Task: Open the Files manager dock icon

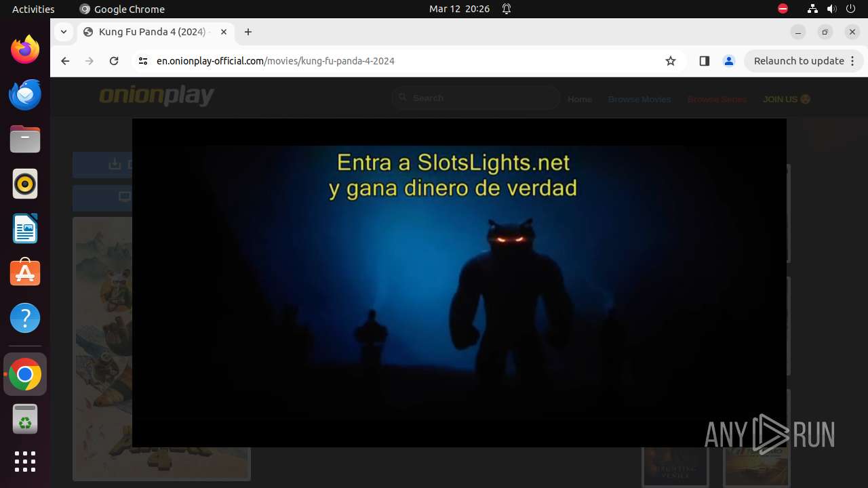Action: (x=25, y=139)
